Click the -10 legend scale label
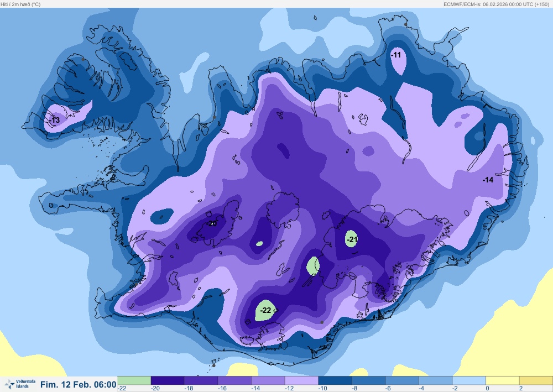 [x=322, y=389]
